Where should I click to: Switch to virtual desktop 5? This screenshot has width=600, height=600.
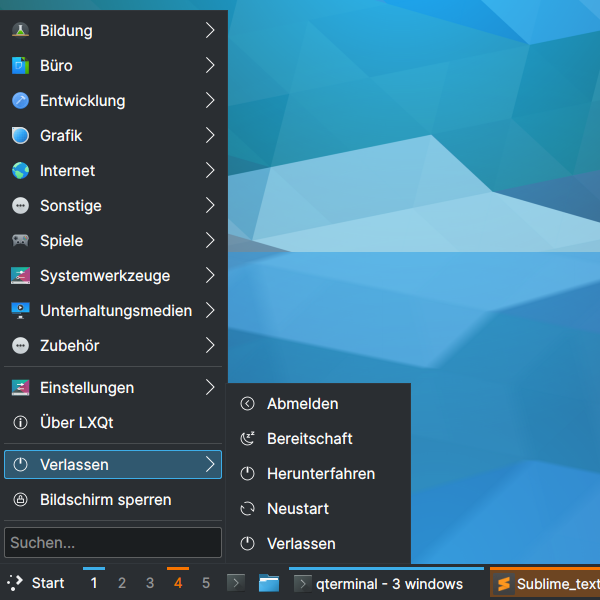206,583
